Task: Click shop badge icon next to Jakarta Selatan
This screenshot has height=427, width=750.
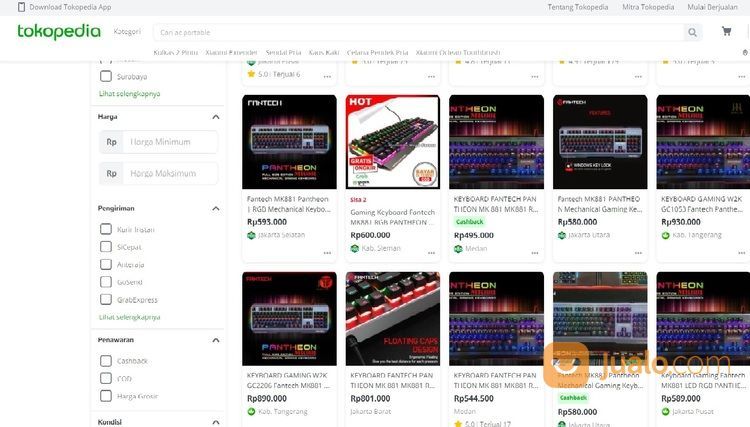Action: (x=251, y=235)
